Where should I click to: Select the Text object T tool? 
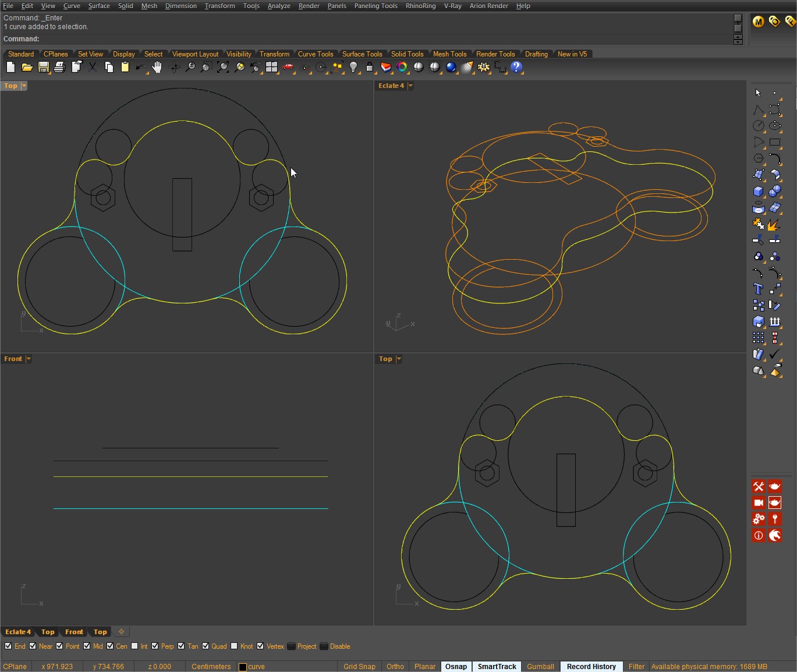point(758,289)
